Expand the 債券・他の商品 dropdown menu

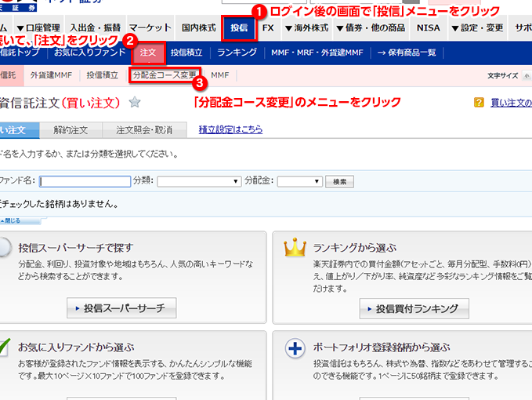tap(371, 28)
